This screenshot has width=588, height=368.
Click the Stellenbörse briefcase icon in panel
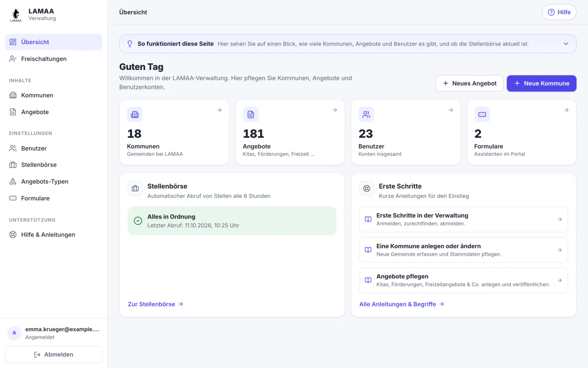[135, 189]
